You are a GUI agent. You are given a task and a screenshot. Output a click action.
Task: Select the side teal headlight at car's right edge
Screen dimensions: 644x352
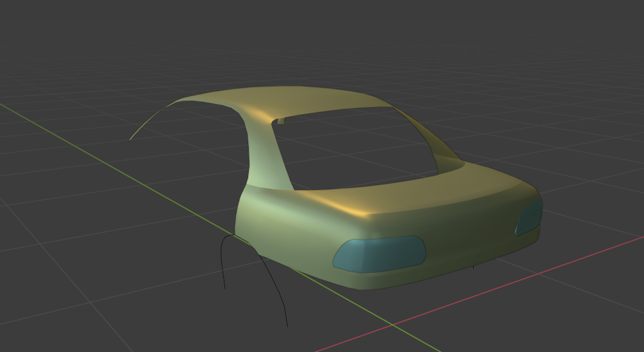(529, 217)
